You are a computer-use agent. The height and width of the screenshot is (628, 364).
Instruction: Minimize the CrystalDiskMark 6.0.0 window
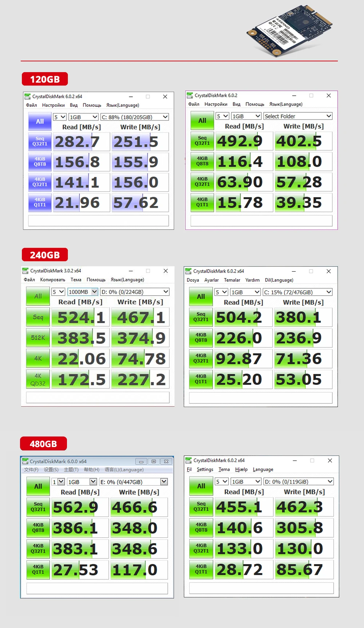[141, 461]
